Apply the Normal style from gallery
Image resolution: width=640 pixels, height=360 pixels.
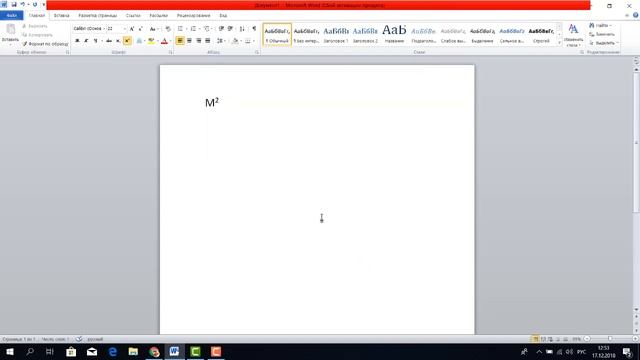click(277, 35)
